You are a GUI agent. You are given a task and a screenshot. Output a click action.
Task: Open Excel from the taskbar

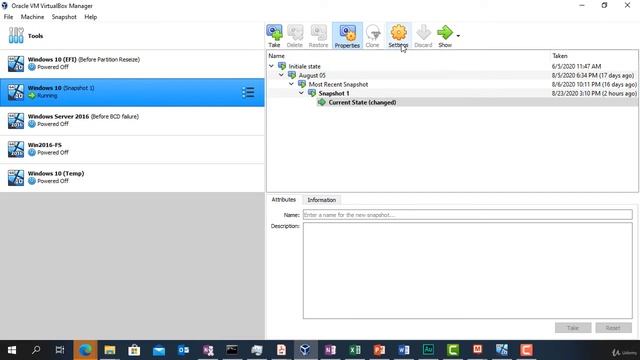click(355, 350)
